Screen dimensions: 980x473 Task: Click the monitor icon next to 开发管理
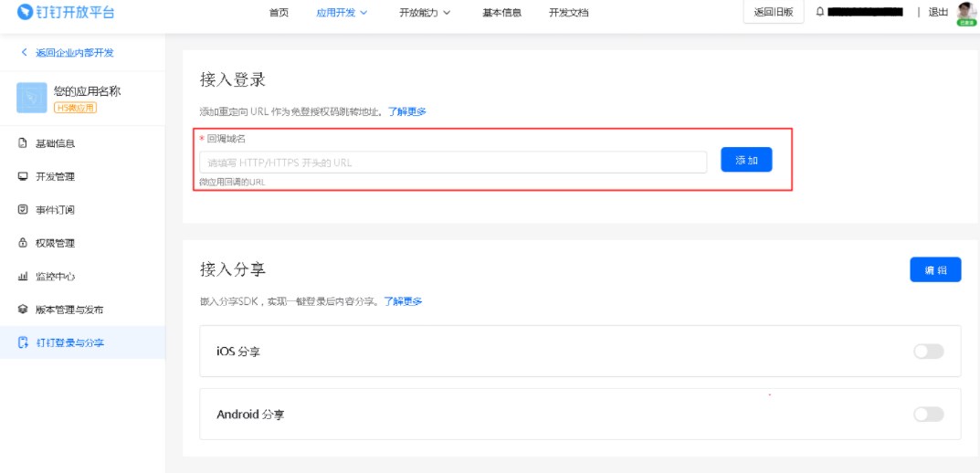click(x=23, y=176)
